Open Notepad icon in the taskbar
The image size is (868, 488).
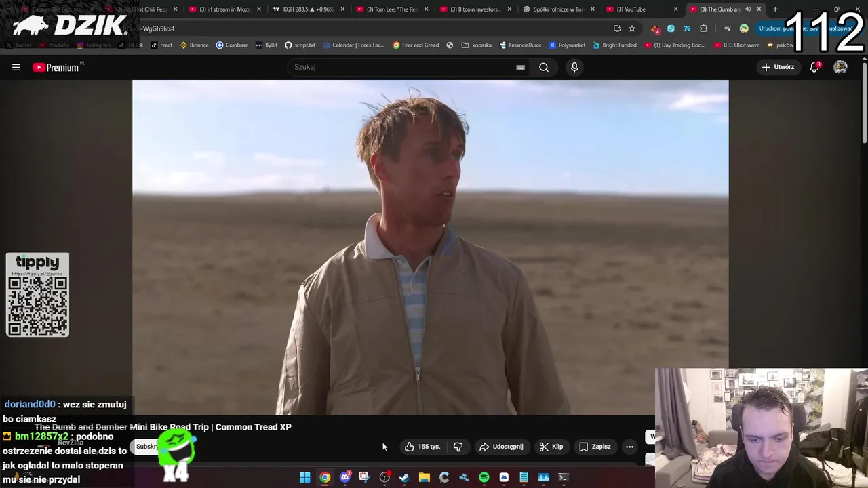tap(524, 477)
